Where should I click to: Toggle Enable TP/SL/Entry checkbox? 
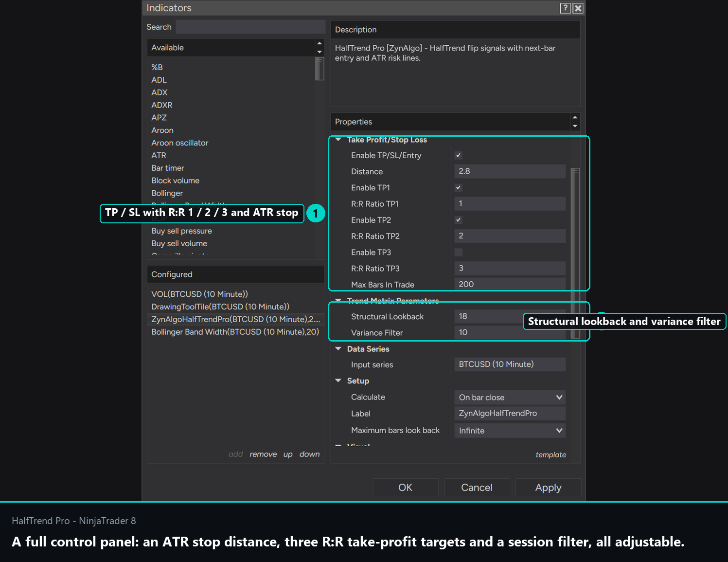458,155
